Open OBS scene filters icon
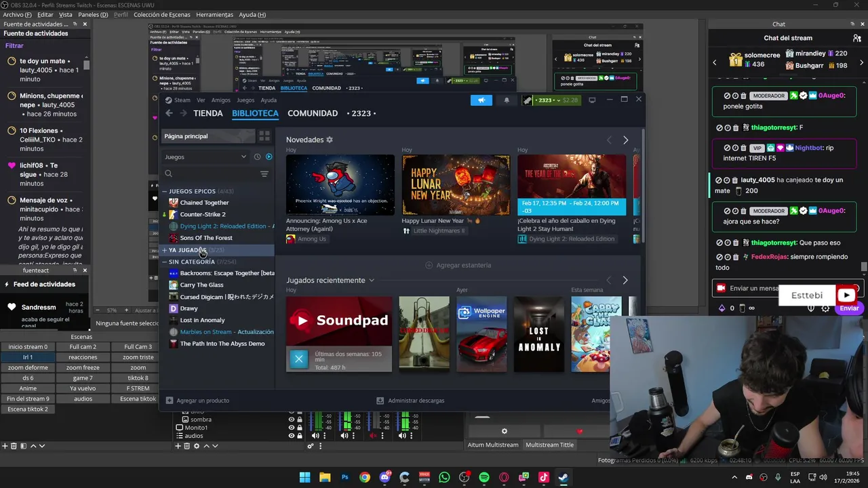 [x=23, y=446]
